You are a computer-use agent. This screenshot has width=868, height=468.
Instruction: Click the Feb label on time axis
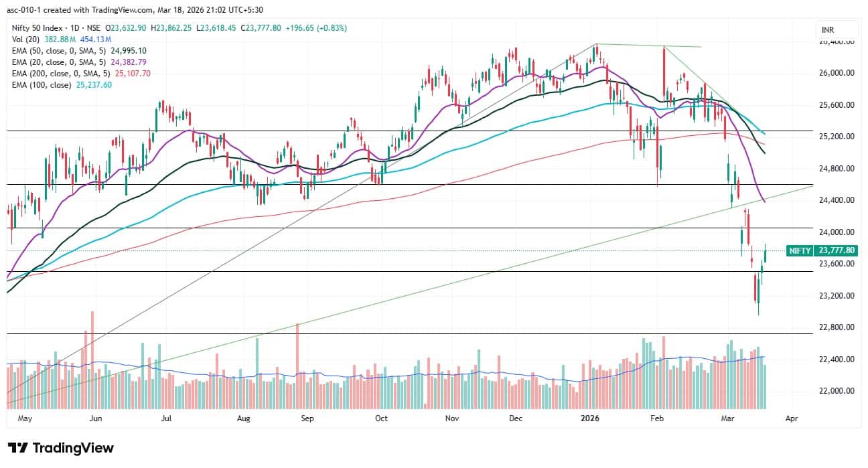(x=658, y=418)
